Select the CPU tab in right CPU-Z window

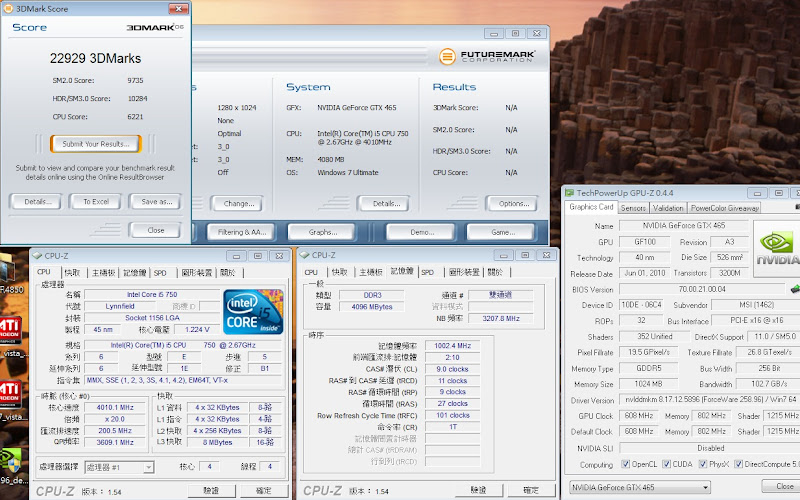coord(311,272)
